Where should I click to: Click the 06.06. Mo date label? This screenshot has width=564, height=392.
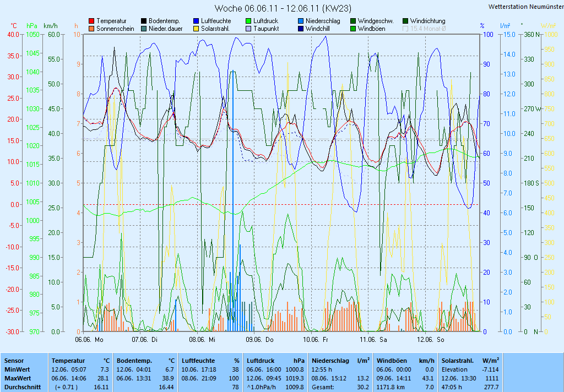89,340
